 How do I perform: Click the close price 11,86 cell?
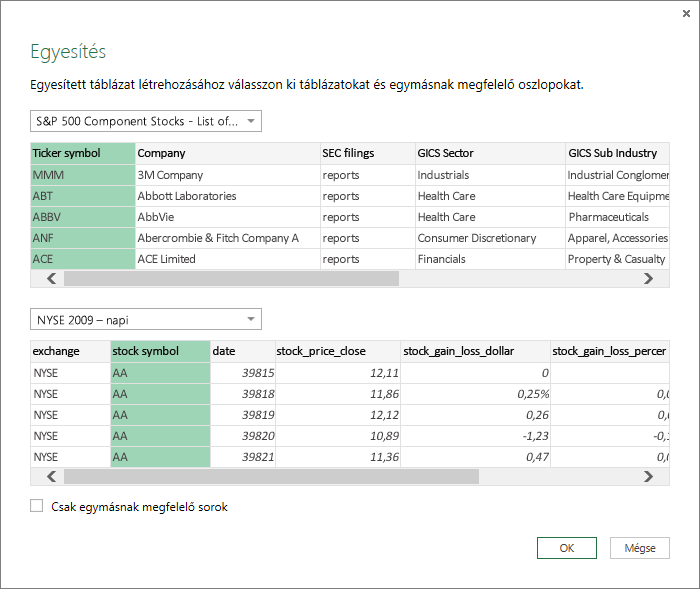click(x=338, y=394)
